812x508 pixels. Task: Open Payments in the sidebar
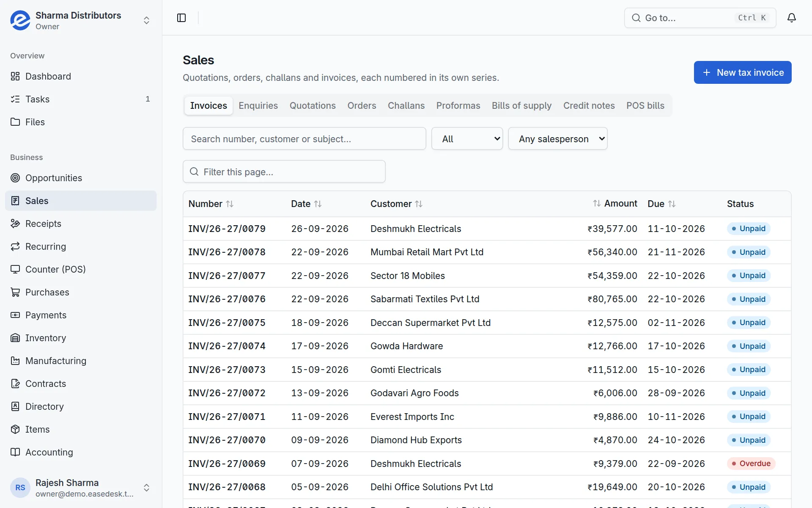tap(81, 315)
